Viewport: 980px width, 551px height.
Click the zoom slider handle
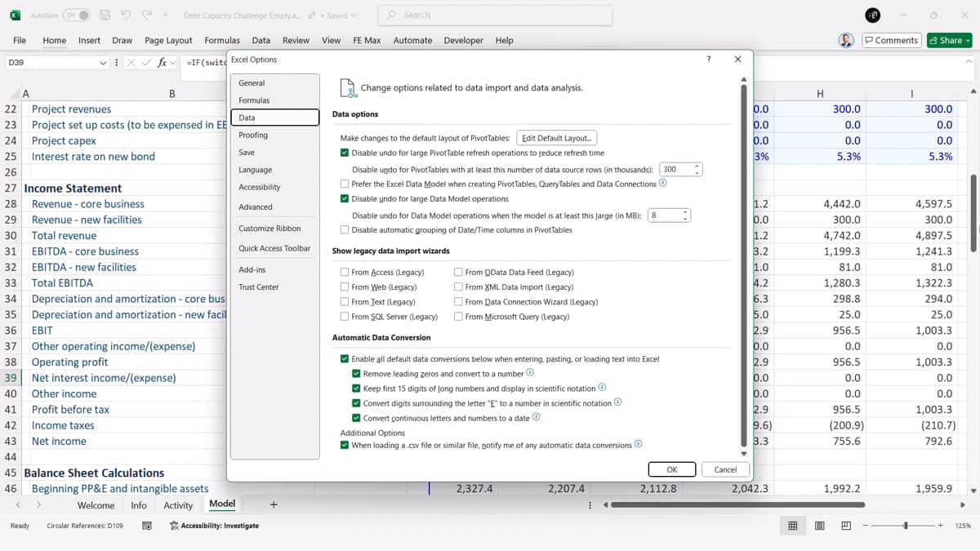coord(905,526)
